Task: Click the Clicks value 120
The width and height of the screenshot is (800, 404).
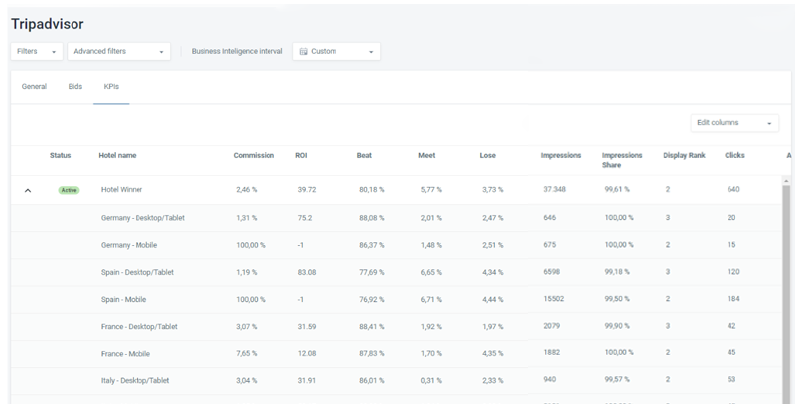Action: [x=733, y=272]
